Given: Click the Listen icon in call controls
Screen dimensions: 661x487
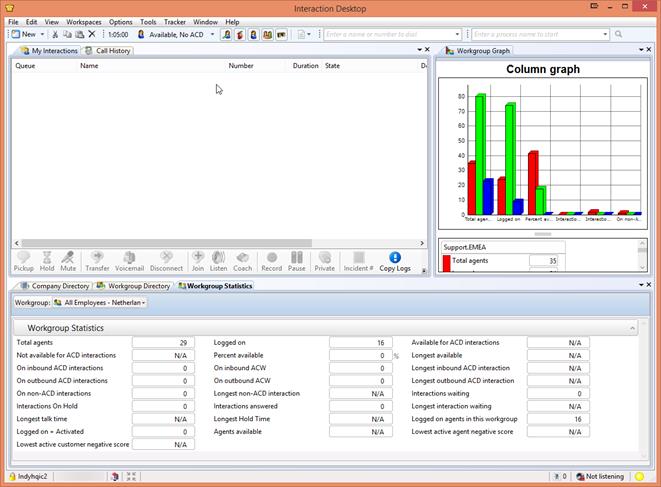Looking at the screenshot, I should (218, 261).
